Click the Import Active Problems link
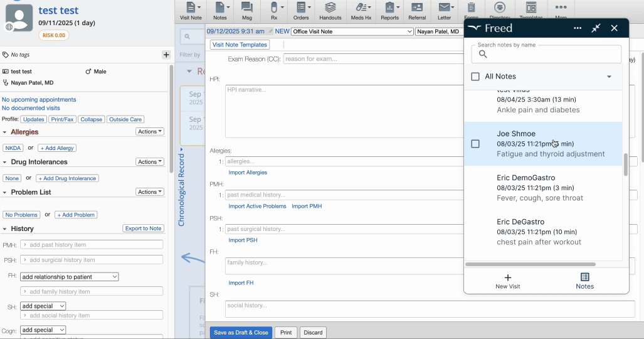Screen dimensions: 644x339 [257, 206]
